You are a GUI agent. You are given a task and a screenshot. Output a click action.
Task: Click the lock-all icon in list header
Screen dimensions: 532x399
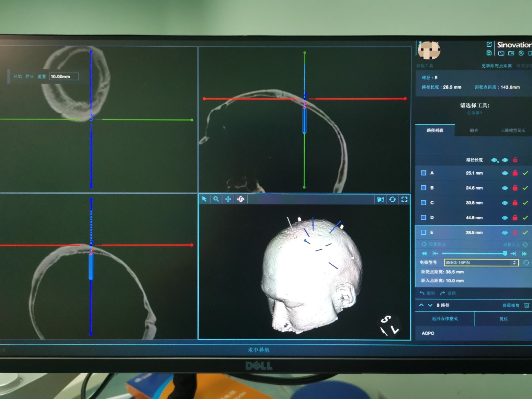pyautogui.click(x=515, y=160)
